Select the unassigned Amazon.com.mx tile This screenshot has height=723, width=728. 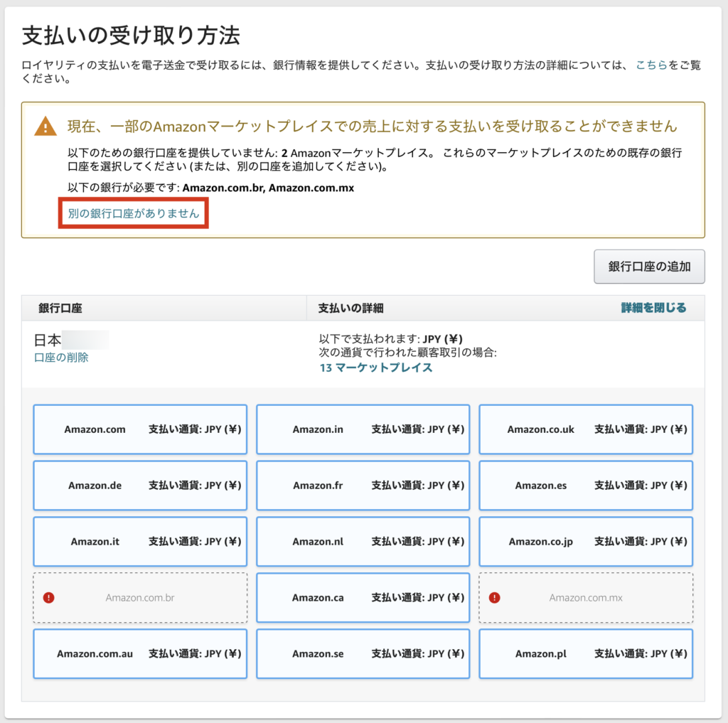click(x=585, y=598)
